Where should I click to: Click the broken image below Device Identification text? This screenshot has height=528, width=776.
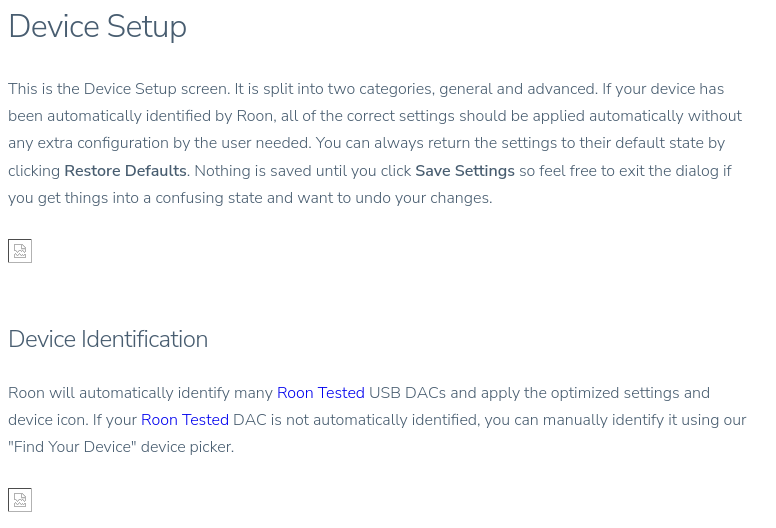click(20, 500)
